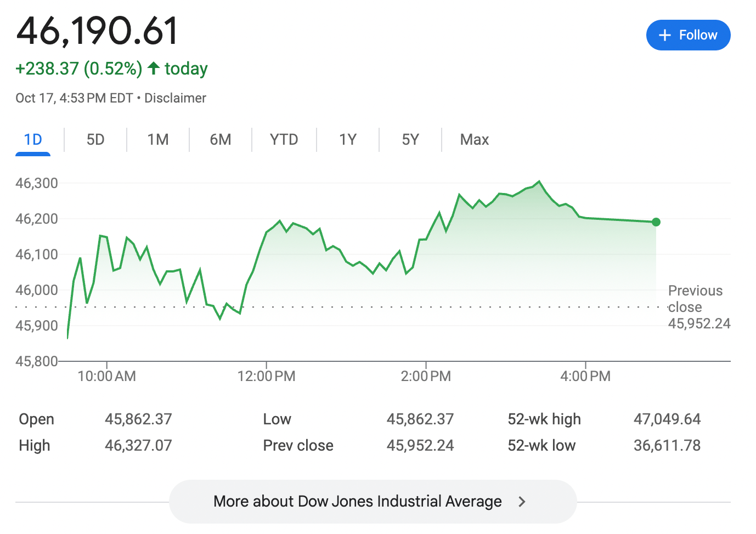Select the Max range tab
The height and width of the screenshot is (534, 756).
(x=474, y=140)
